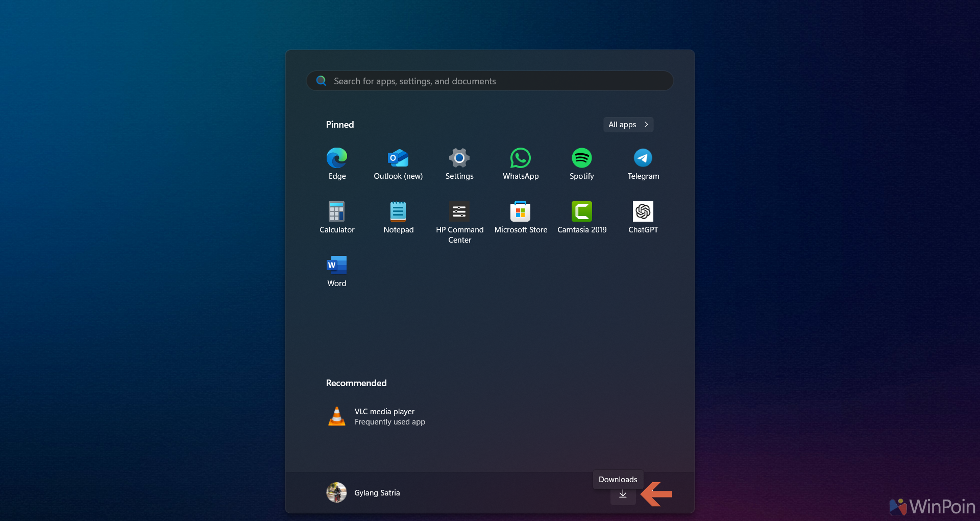Open the Calculator app
980x521 pixels.
click(x=337, y=217)
